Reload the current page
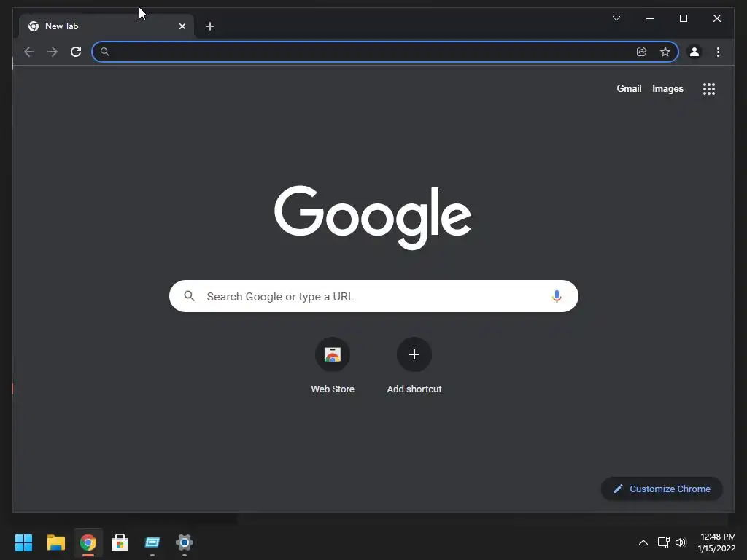747x560 pixels. tap(76, 52)
